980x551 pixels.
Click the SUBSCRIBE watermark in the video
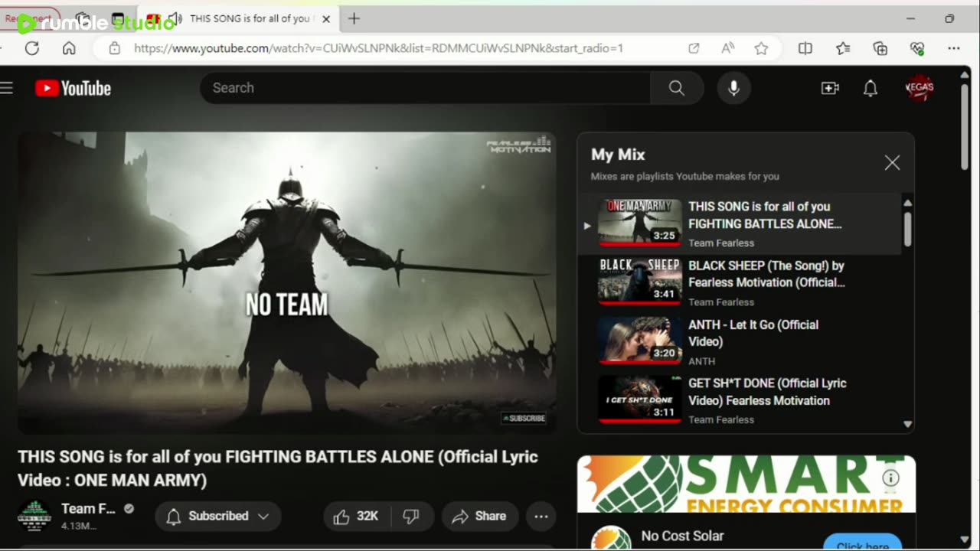coord(524,419)
